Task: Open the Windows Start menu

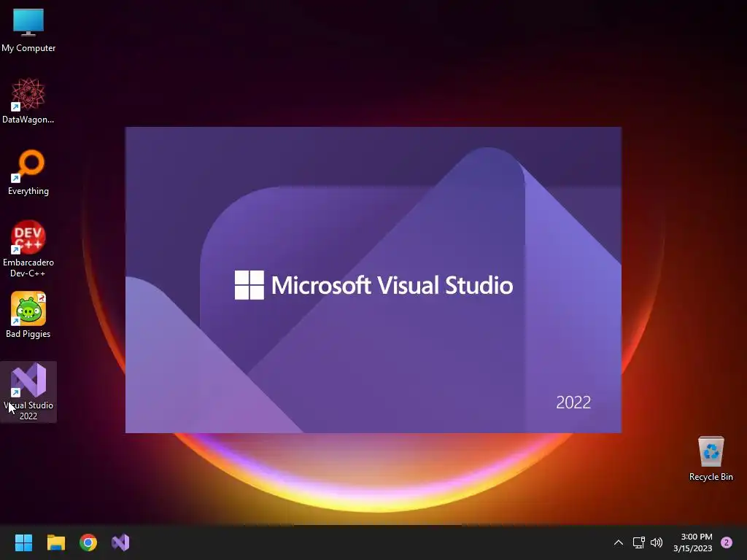Action: pos(23,542)
